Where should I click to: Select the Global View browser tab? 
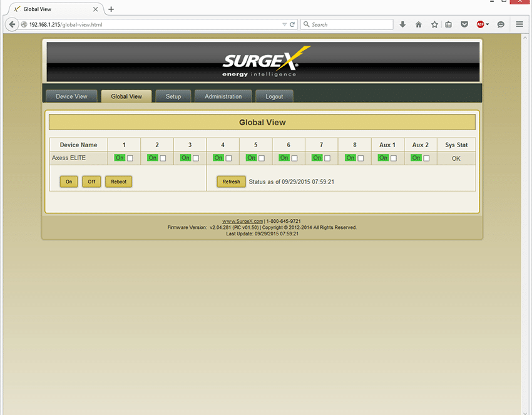click(x=54, y=9)
